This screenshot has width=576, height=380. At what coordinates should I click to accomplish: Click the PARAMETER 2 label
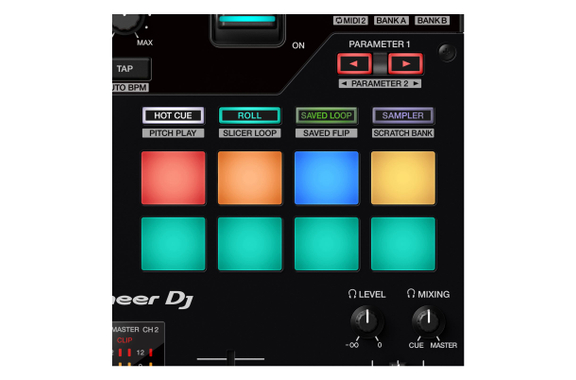point(379,83)
